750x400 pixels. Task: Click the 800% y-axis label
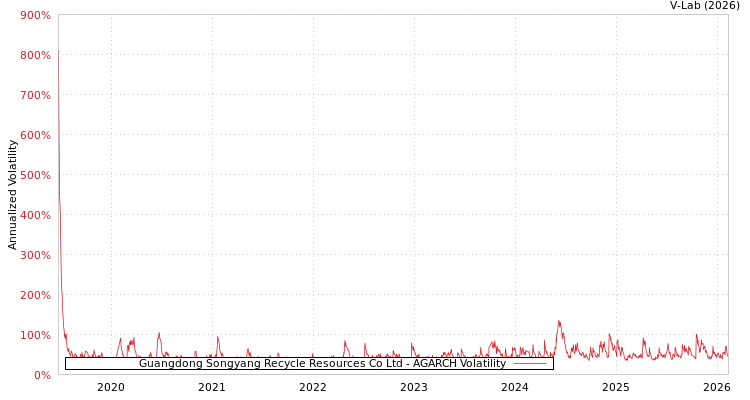point(35,56)
